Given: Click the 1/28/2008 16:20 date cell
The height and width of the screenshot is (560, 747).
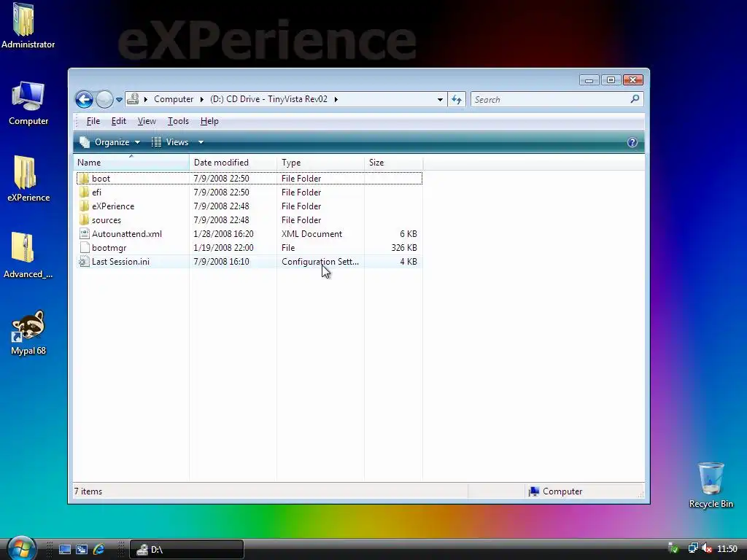Looking at the screenshot, I should 223,234.
